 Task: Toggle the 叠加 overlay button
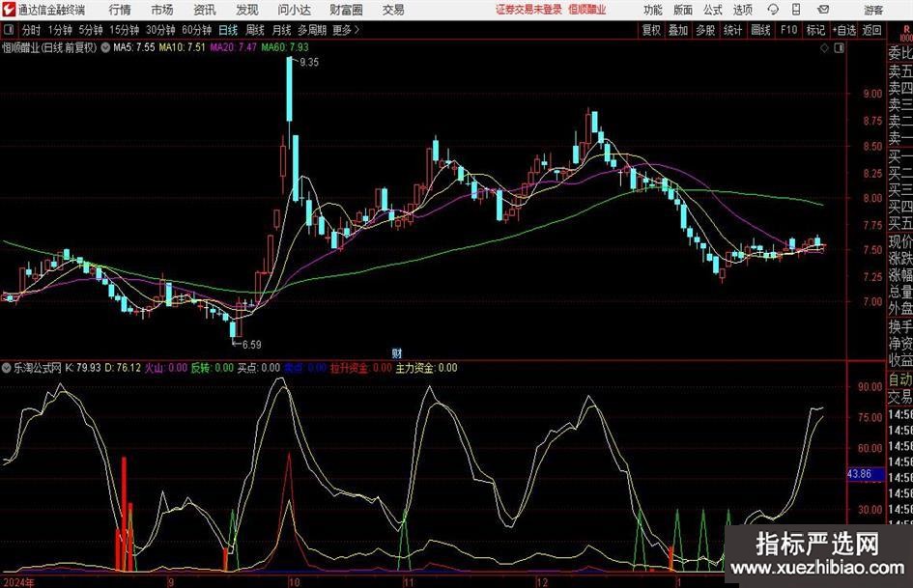click(x=678, y=30)
